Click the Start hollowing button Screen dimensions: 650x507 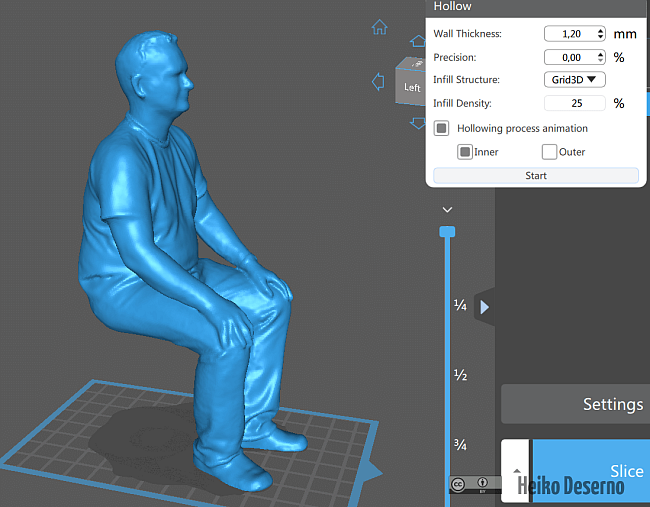pos(535,176)
